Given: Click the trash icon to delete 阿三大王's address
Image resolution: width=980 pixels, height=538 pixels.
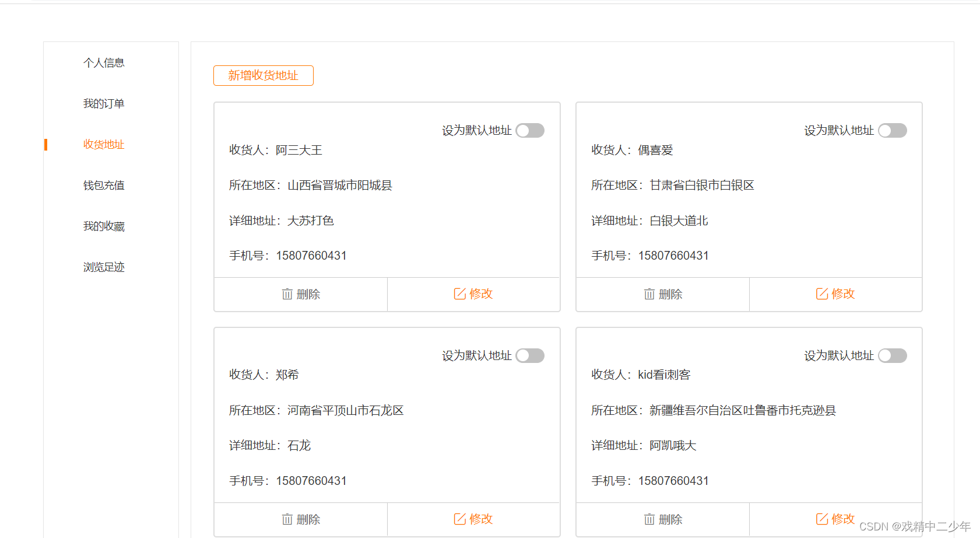Looking at the screenshot, I should coord(286,294).
